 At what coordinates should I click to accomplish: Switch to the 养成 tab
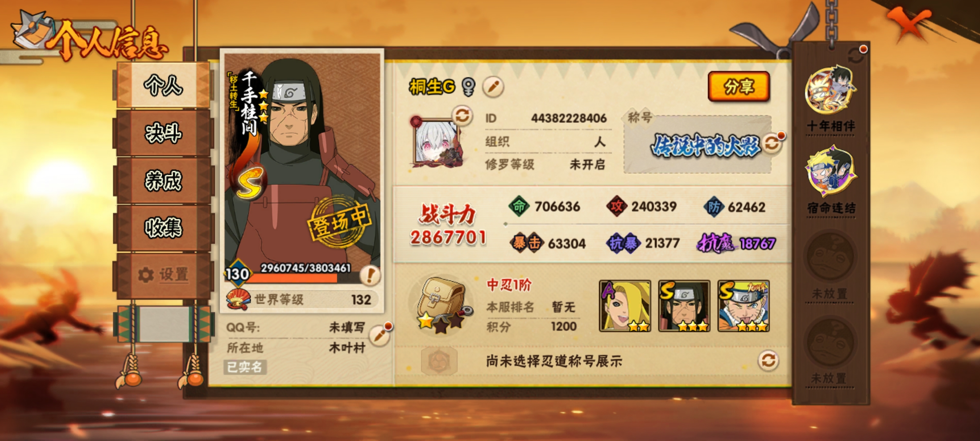163,180
